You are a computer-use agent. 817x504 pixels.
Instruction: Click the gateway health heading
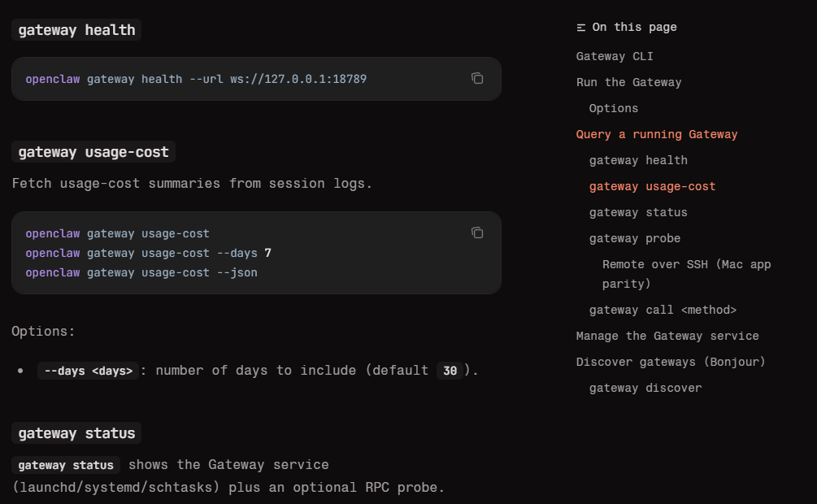[x=76, y=30]
